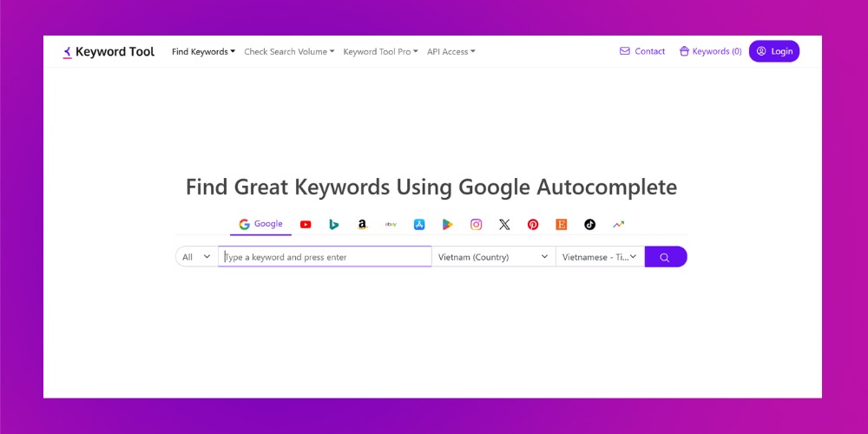The image size is (868, 434).
Task: Open the Keywords (0) basket
Action: coord(710,51)
